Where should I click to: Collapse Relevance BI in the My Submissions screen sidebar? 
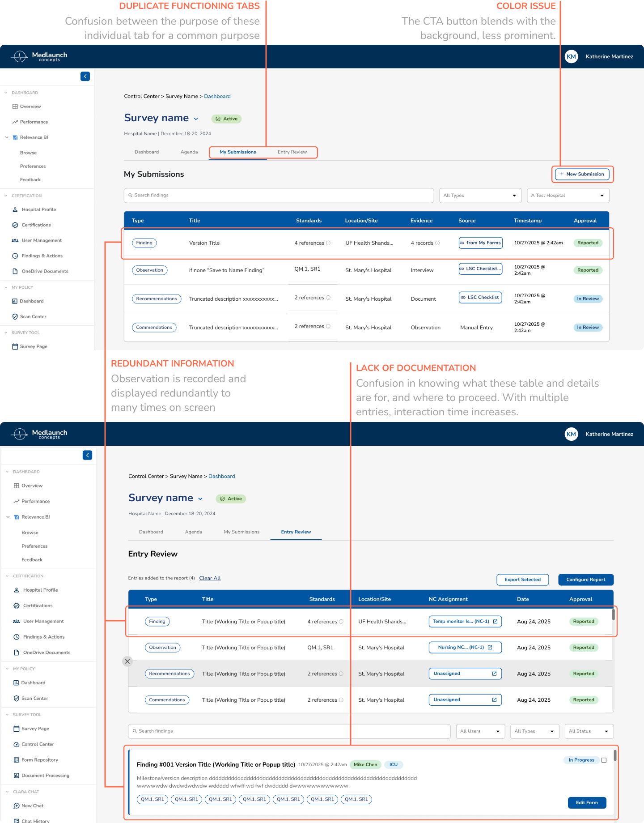(x=6, y=137)
